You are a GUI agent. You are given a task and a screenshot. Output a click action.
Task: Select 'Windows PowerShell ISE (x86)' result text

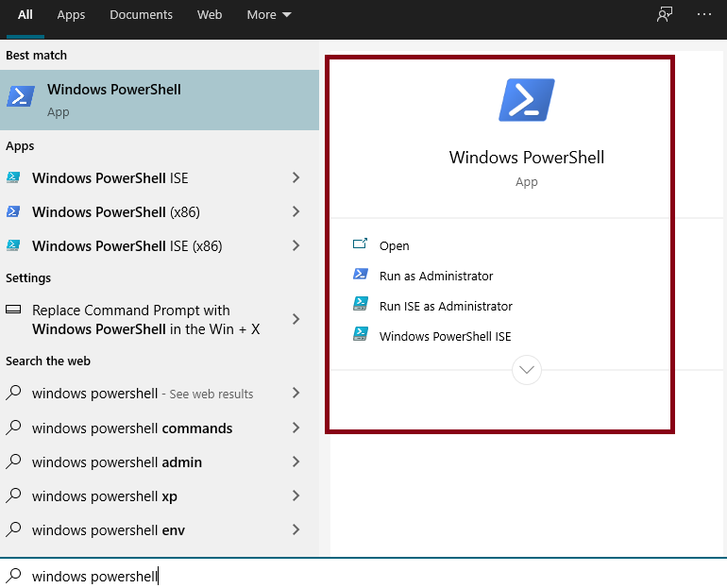tap(127, 245)
